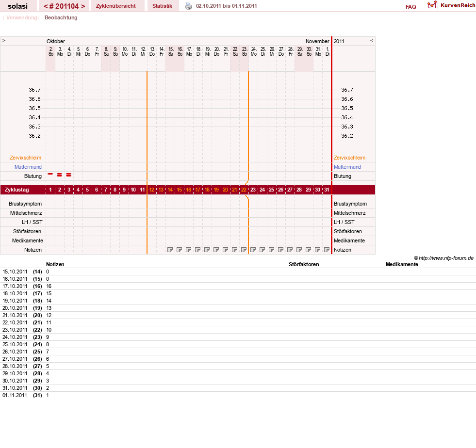Image resolution: width=476 pixels, height=448 pixels.
Task: Click date range 02.10.2011 bis 01.11.2011
Action: (x=227, y=6)
